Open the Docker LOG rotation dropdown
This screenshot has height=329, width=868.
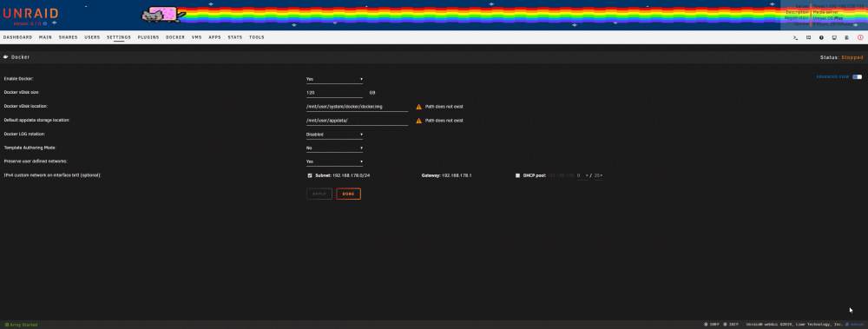click(334, 134)
